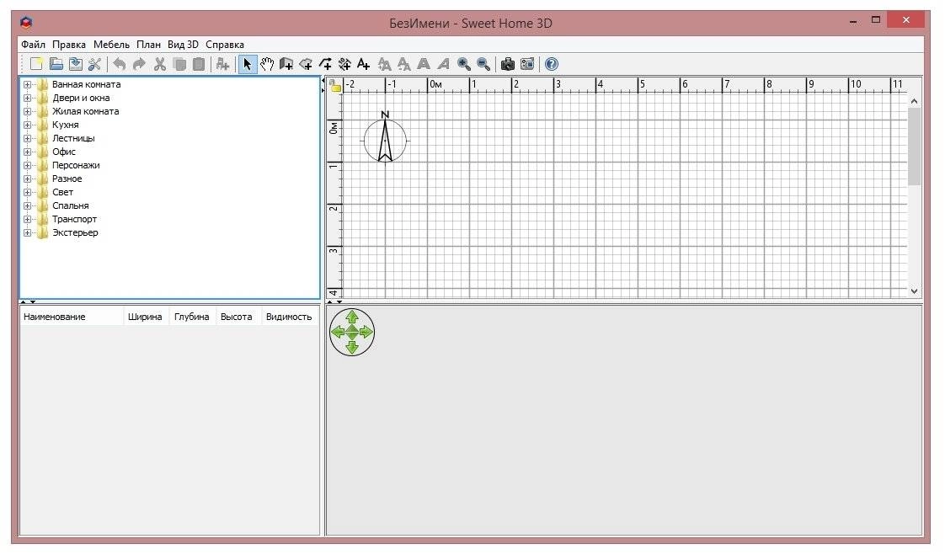945x560 pixels.
Task: Expand the Офис folder
Action: click(x=27, y=152)
